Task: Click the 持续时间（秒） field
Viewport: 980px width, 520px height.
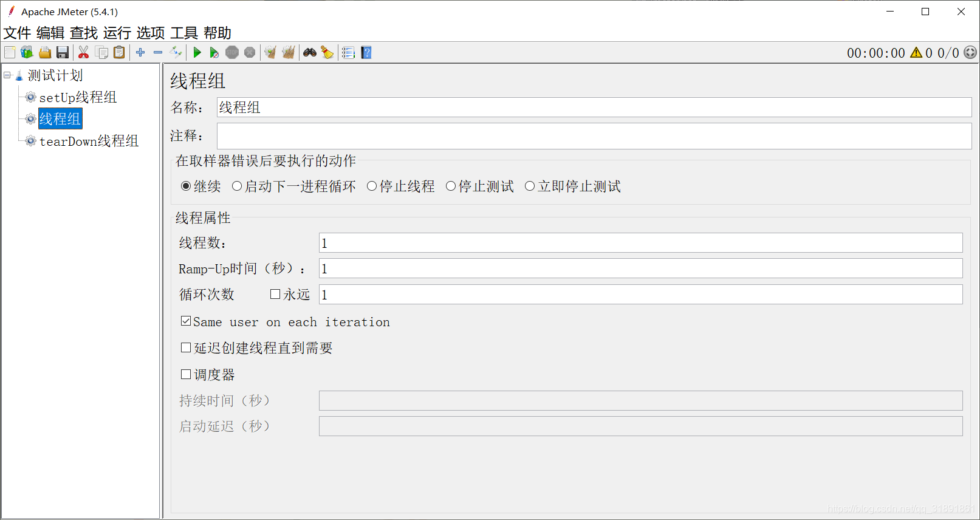Action: [x=641, y=400]
